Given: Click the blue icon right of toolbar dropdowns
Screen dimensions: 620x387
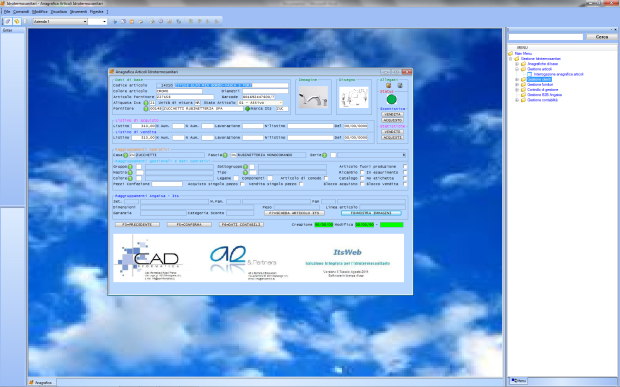Looking at the screenshot, I should [115, 21].
